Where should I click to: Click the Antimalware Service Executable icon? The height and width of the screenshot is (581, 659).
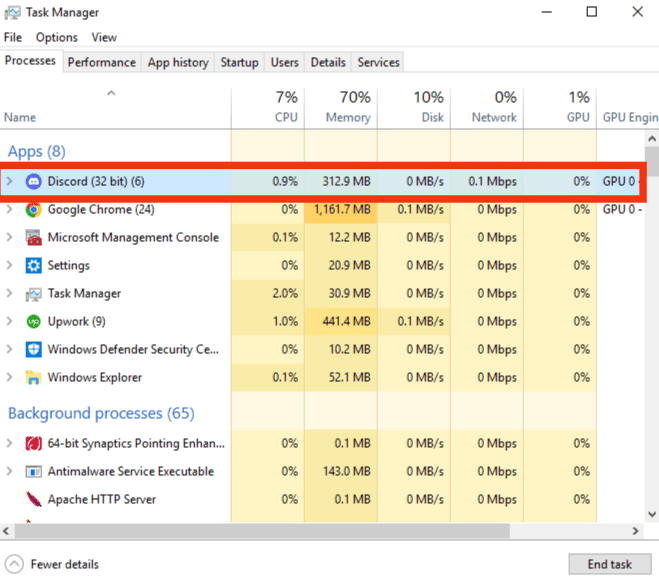pyautogui.click(x=34, y=472)
